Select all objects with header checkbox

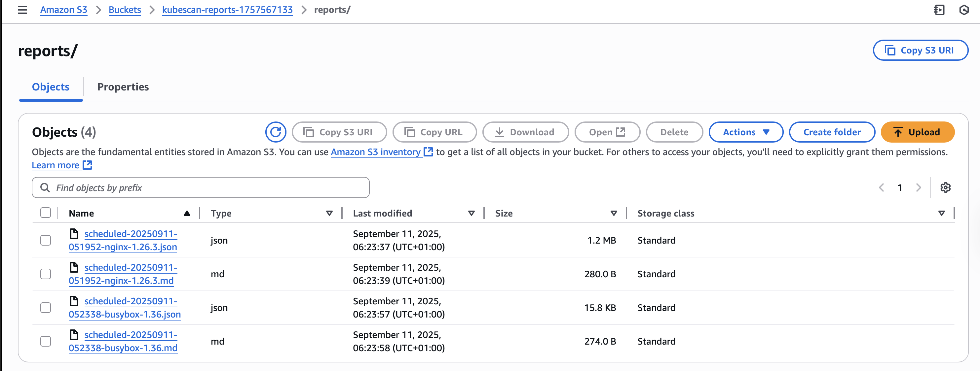45,213
